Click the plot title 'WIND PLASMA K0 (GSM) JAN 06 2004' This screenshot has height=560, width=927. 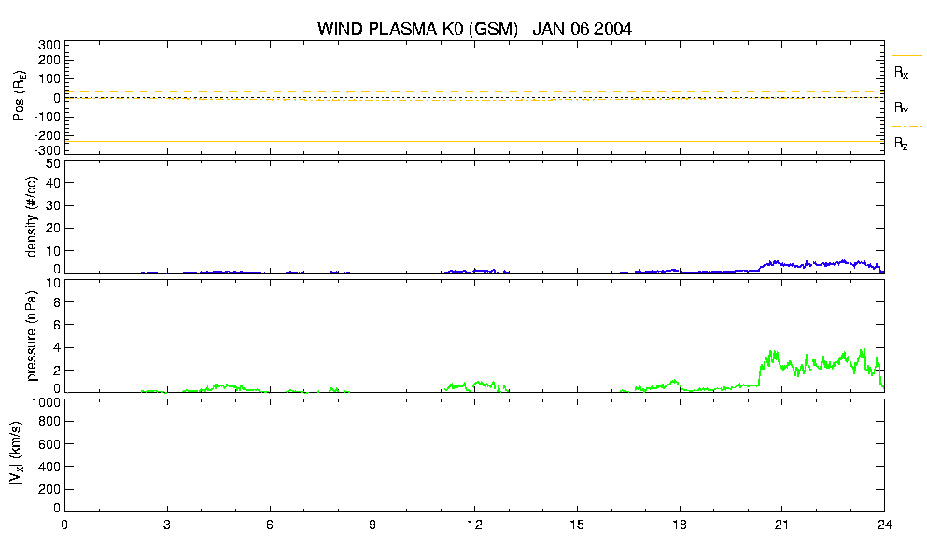474,28
